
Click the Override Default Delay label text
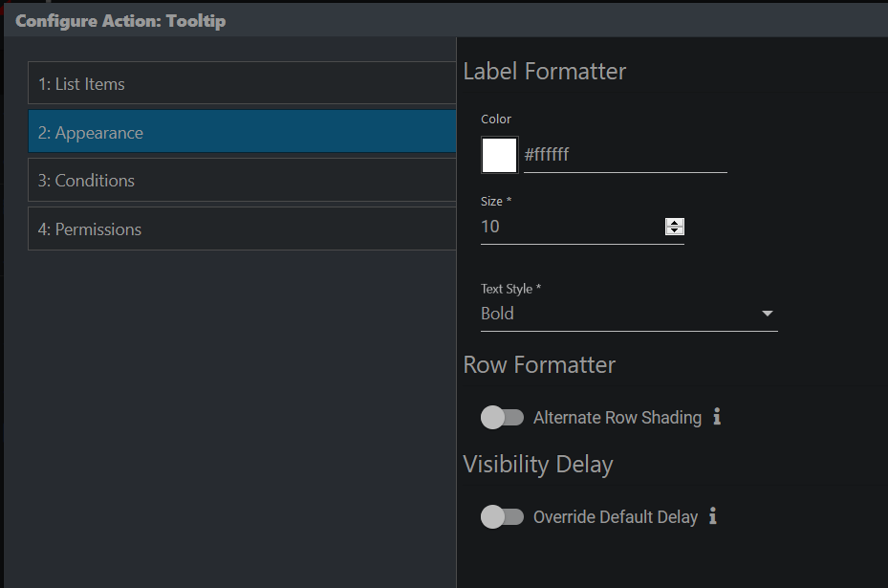tap(616, 517)
